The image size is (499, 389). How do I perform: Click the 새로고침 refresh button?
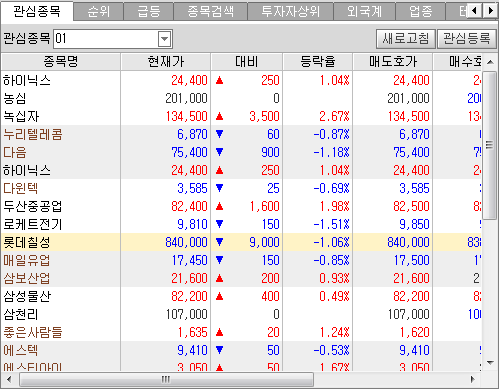click(406, 39)
